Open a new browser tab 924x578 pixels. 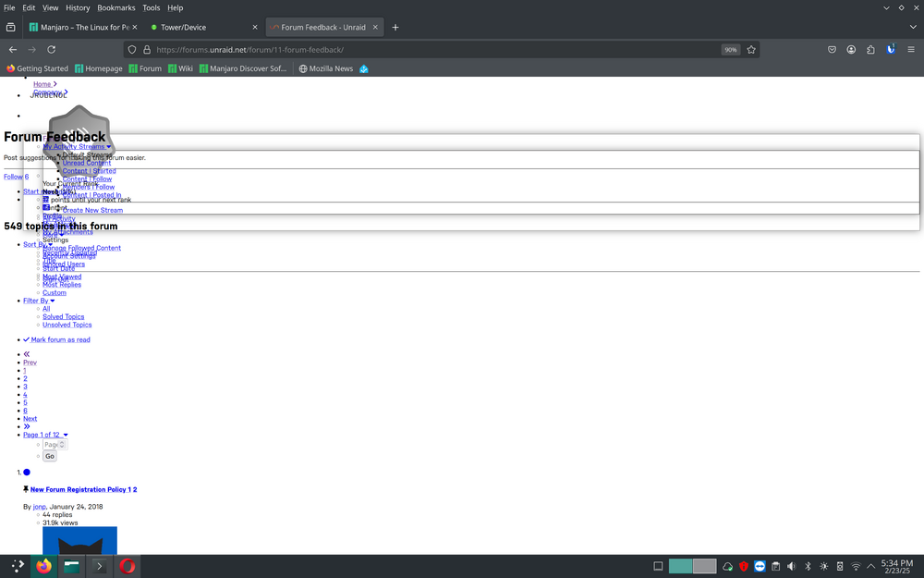tap(395, 27)
